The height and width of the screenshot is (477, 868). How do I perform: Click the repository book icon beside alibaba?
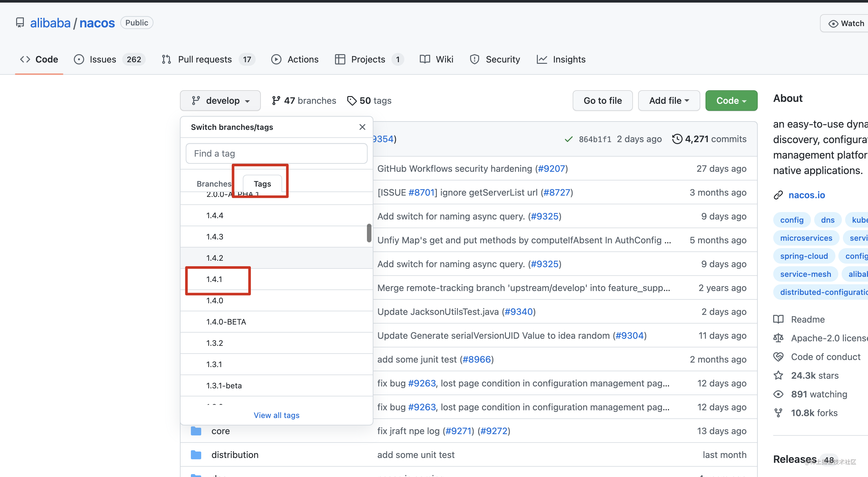(x=20, y=23)
